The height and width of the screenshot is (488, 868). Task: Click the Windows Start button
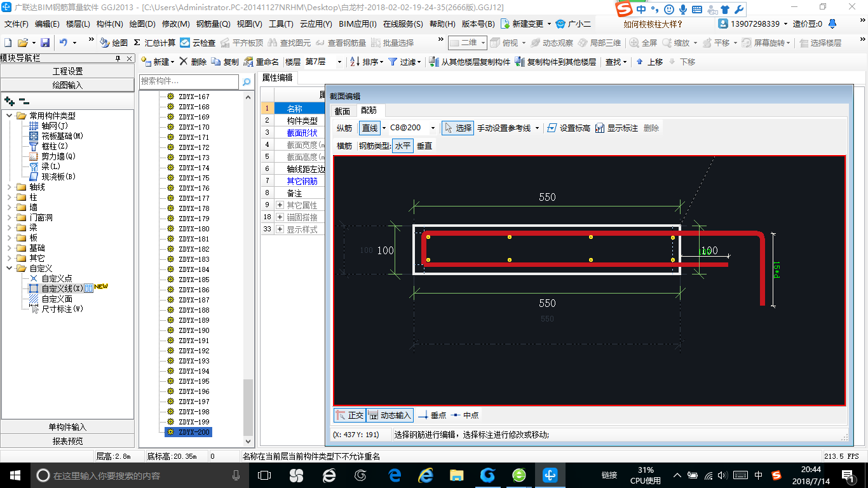pyautogui.click(x=14, y=475)
